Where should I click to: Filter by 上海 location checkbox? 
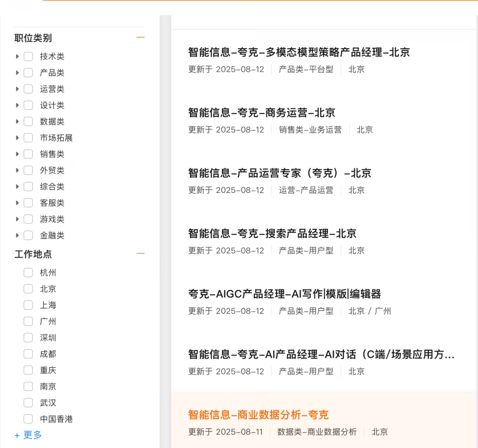28,305
